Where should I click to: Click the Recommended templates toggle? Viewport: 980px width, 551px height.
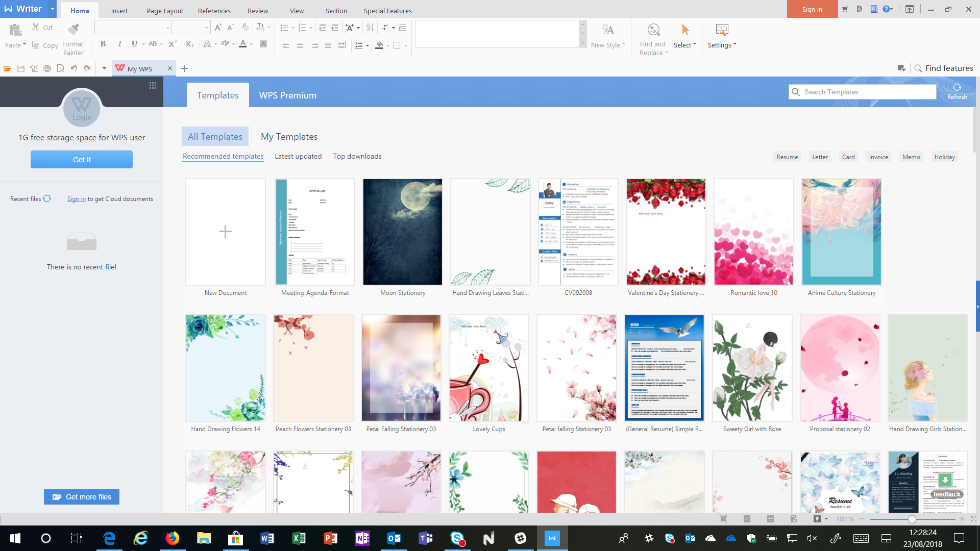(223, 156)
